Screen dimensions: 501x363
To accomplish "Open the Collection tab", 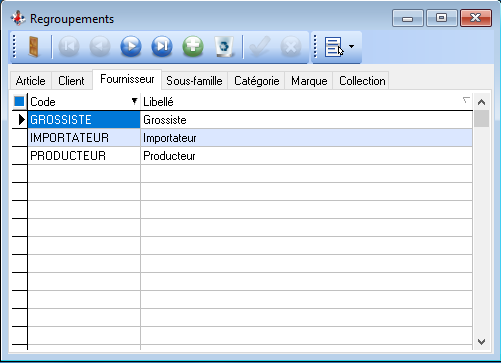I will 362,81.
